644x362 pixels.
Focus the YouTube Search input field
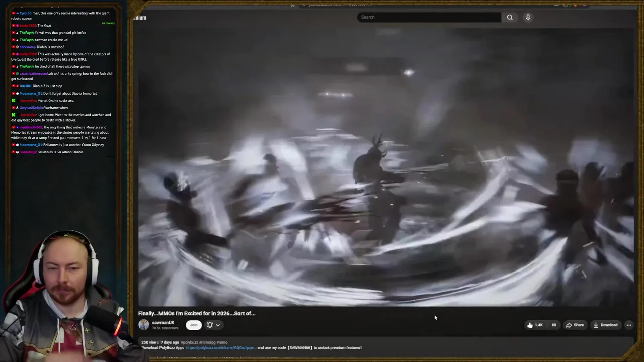(429, 17)
